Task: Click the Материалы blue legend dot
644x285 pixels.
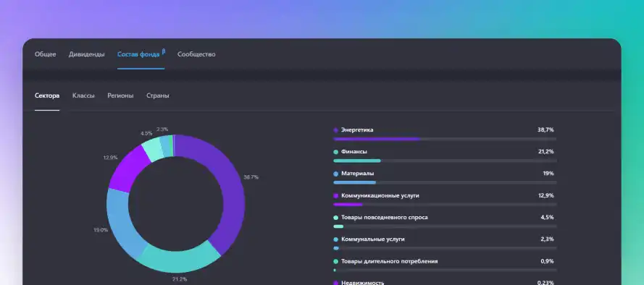Action: click(336, 174)
